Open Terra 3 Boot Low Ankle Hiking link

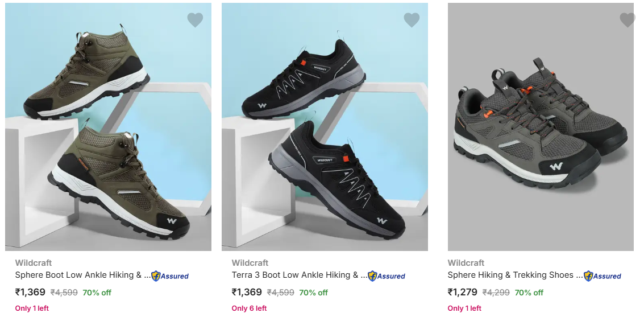coord(300,275)
